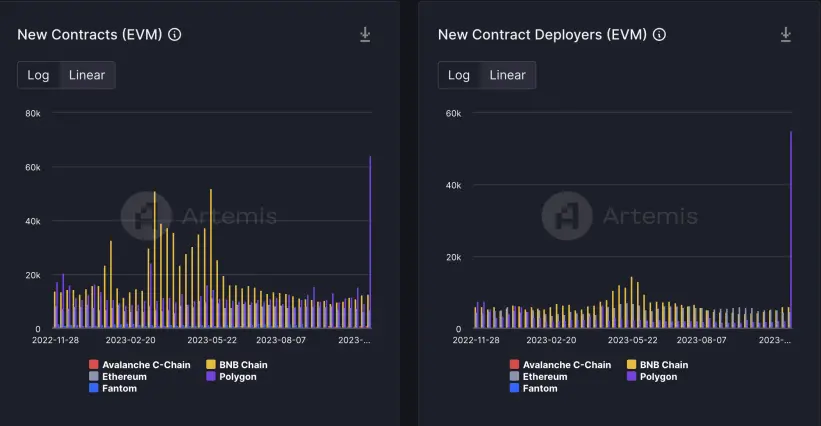821x426 pixels.
Task: Click Avalanche C-Chain label in Deployers legend
Action: 567,365
